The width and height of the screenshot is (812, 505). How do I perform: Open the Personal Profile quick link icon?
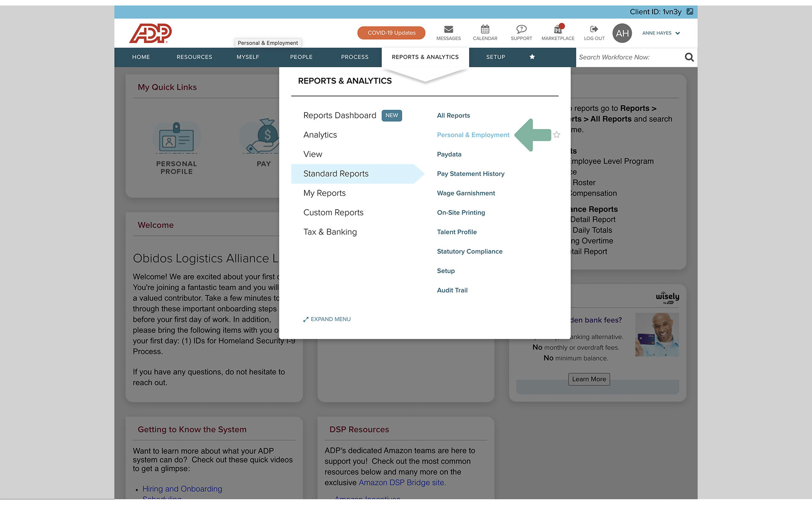pyautogui.click(x=176, y=137)
